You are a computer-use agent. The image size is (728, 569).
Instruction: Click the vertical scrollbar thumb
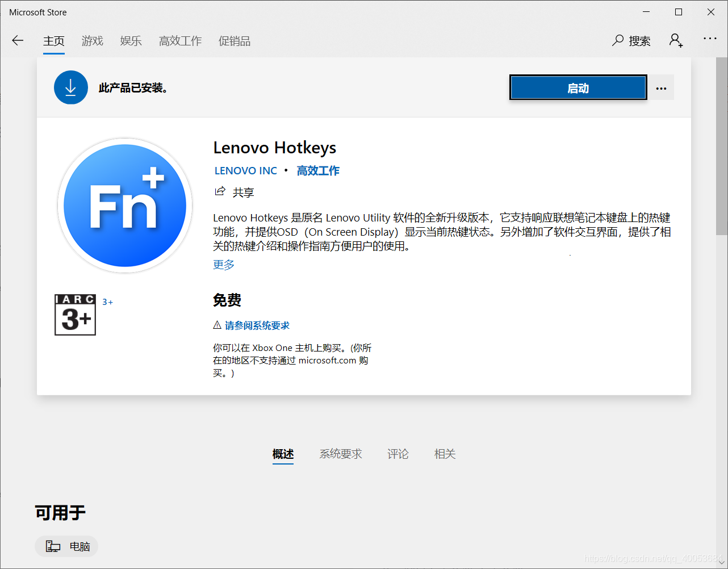click(722, 146)
